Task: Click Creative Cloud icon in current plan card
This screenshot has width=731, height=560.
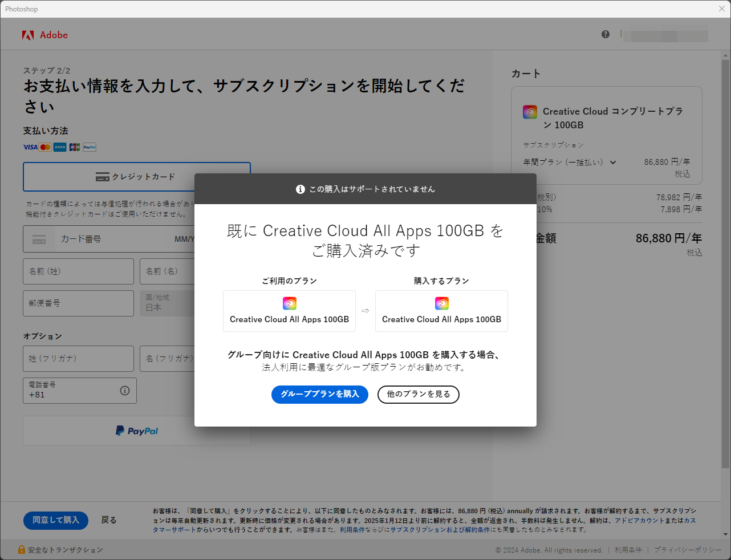Action: click(x=290, y=303)
